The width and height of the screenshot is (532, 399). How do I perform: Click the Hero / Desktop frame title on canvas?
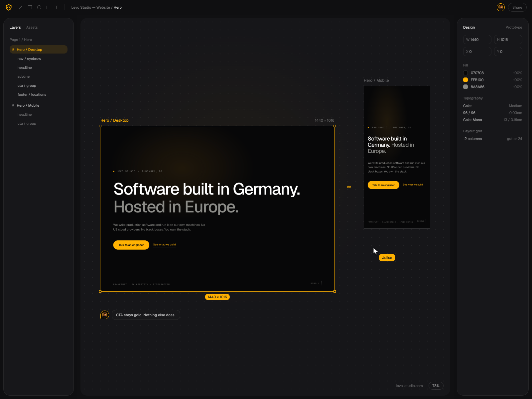coord(114,120)
